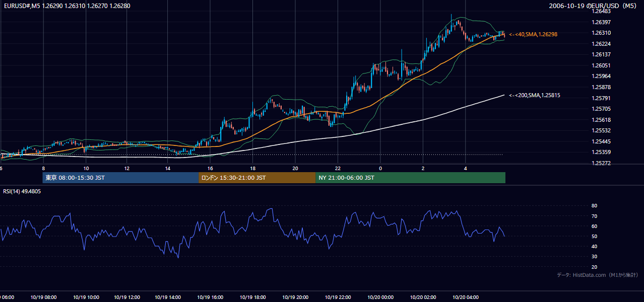Click the 10/19 12:00 date label
Viewport: 644px width, 302px height.
coord(127,297)
